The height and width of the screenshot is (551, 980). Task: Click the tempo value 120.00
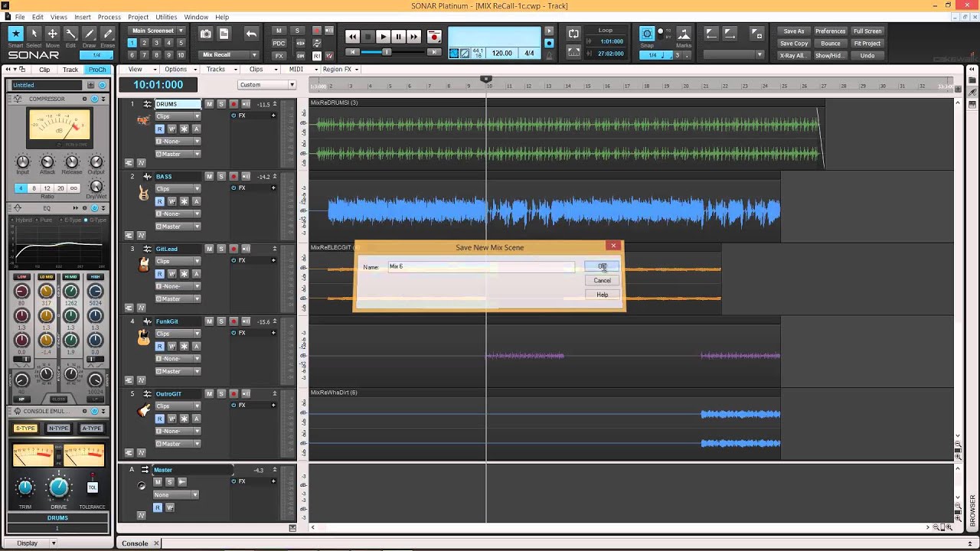tap(502, 54)
